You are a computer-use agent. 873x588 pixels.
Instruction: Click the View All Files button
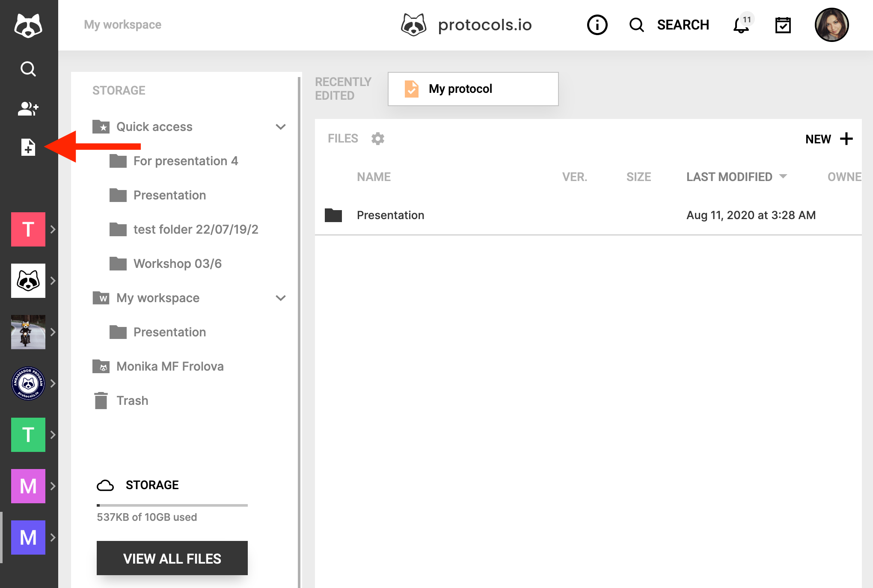click(x=172, y=558)
